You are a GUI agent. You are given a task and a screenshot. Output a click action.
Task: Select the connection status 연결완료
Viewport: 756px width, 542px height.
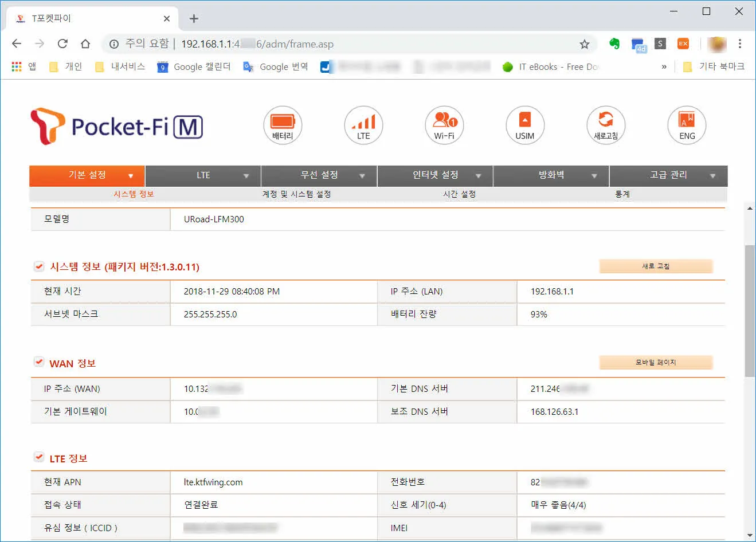[201, 505]
